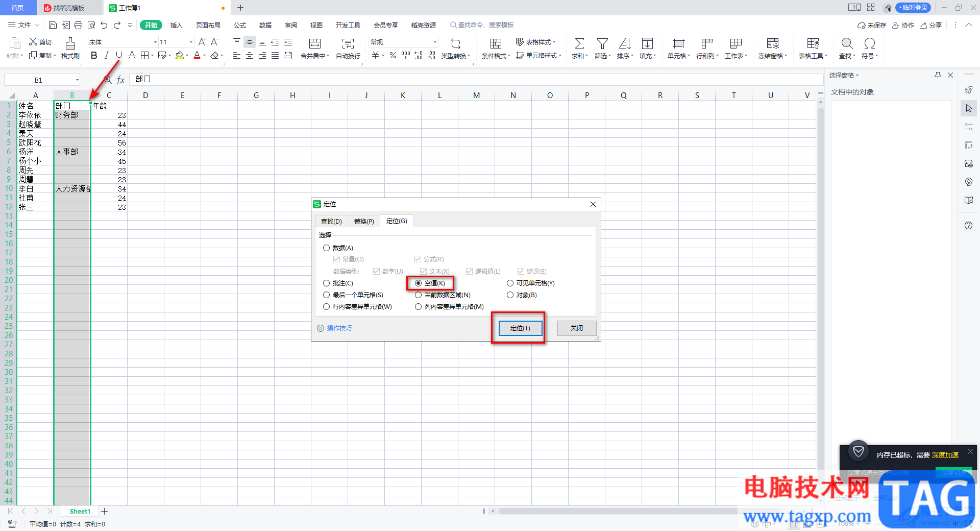Click the 协作 collaborate button

coord(903,25)
